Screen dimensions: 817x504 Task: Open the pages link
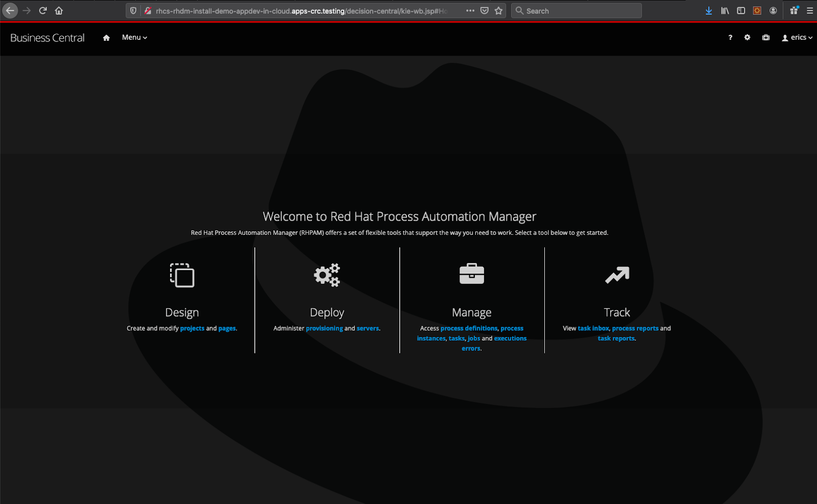point(227,328)
